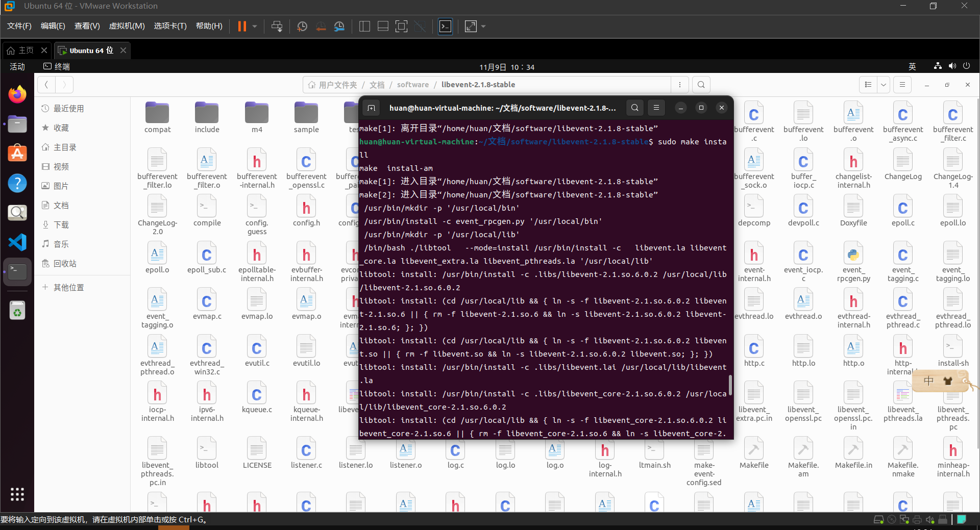Take a snapshot of the virtual machine
This screenshot has width=980, height=530.
[301, 26]
